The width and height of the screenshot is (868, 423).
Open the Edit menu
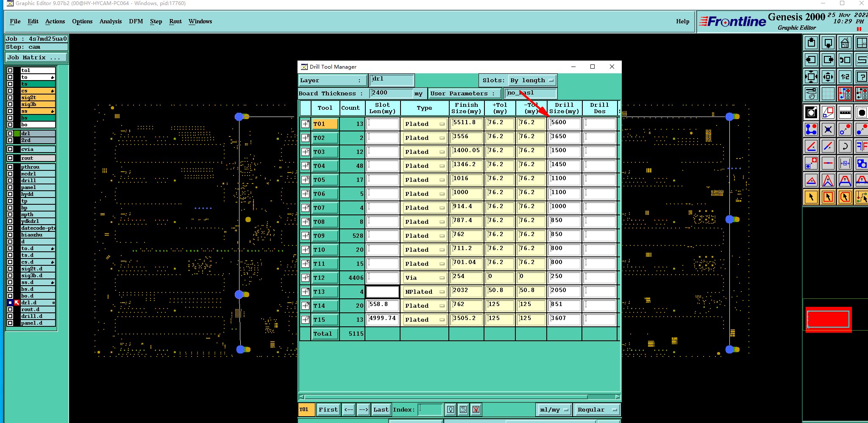click(x=33, y=21)
